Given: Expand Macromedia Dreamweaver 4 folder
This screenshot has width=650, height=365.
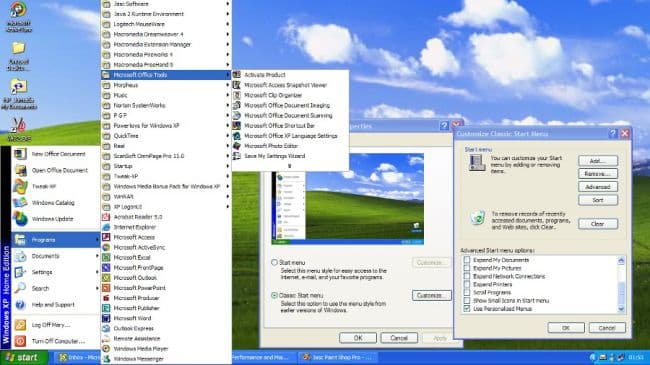Looking at the screenshot, I should click(x=166, y=34).
